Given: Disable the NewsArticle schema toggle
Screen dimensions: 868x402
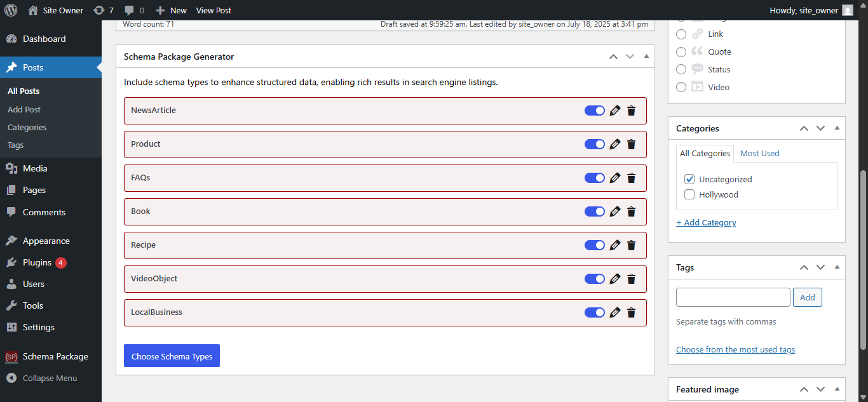Looking at the screenshot, I should (595, 111).
